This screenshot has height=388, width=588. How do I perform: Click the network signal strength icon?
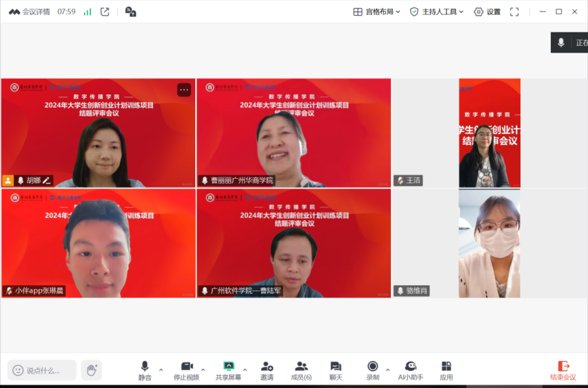pyautogui.click(x=87, y=12)
